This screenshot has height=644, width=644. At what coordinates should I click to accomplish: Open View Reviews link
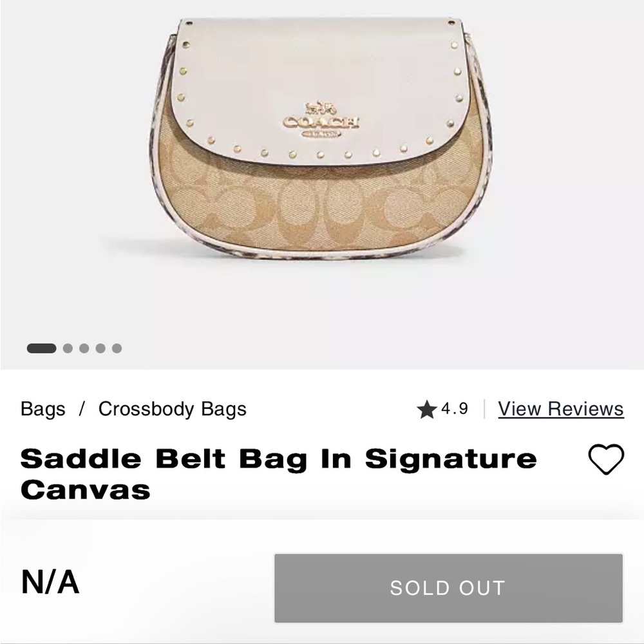(560, 409)
